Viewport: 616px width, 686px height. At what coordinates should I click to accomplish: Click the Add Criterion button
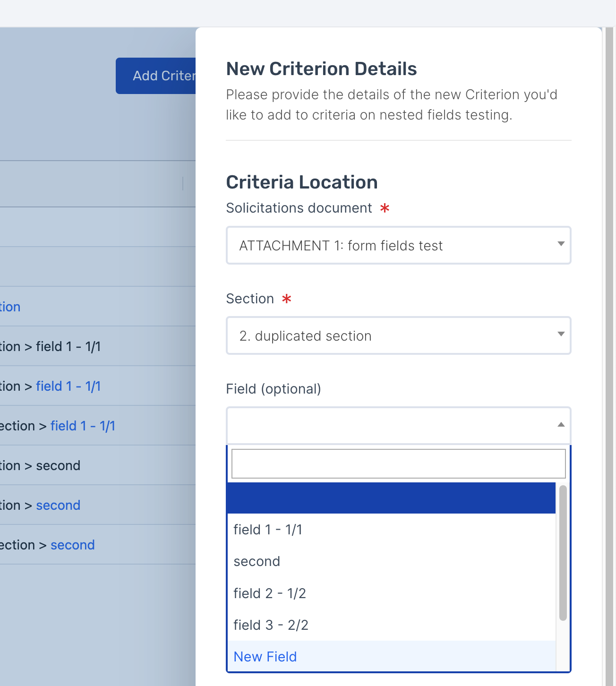point(156,76)
